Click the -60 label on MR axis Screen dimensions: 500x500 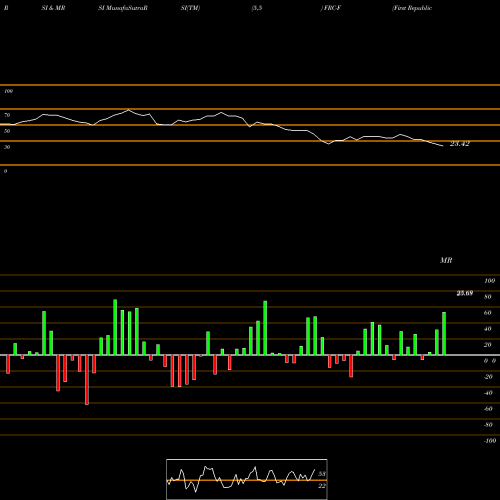pyautogui.click(x=488, y=409)
